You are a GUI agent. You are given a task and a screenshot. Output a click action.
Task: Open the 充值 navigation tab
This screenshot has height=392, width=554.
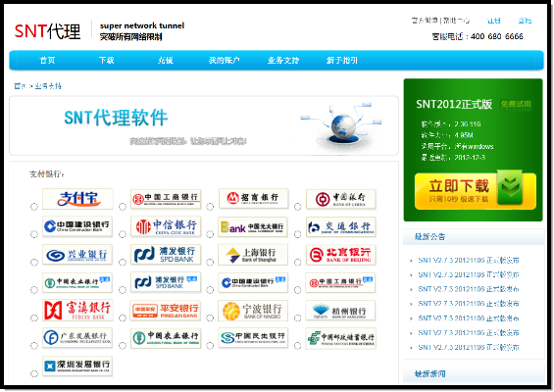[x=166, y=61]
